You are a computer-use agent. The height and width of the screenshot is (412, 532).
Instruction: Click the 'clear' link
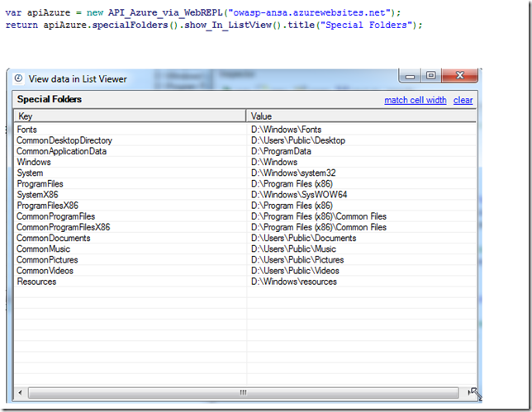463,100
